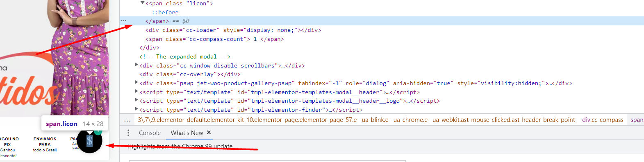Click the black dollar-sign compass widget

tap(89, 141)
